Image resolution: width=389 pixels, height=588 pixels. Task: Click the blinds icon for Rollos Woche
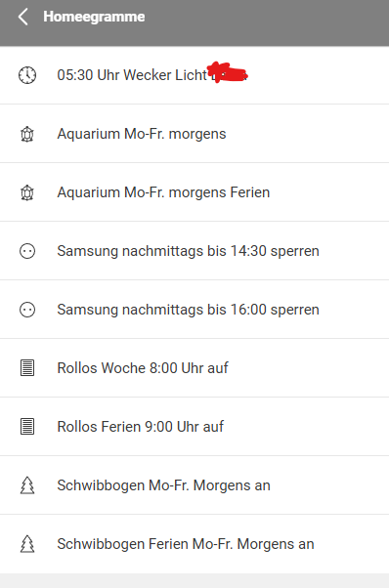point(27,368)
